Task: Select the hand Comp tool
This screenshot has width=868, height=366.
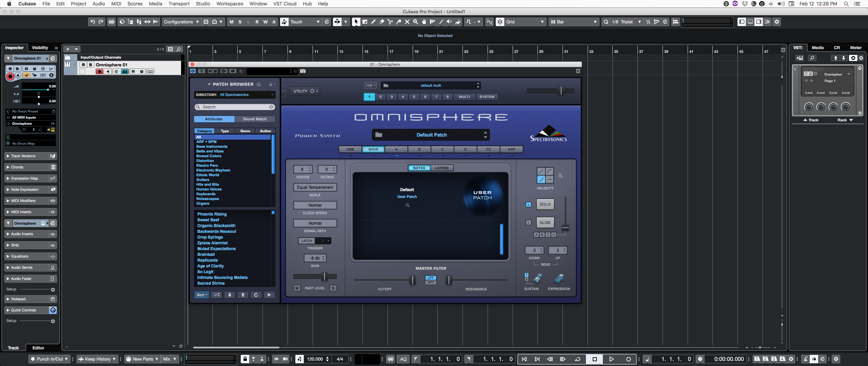Action: pyautogui.click(x=424, y=22)
